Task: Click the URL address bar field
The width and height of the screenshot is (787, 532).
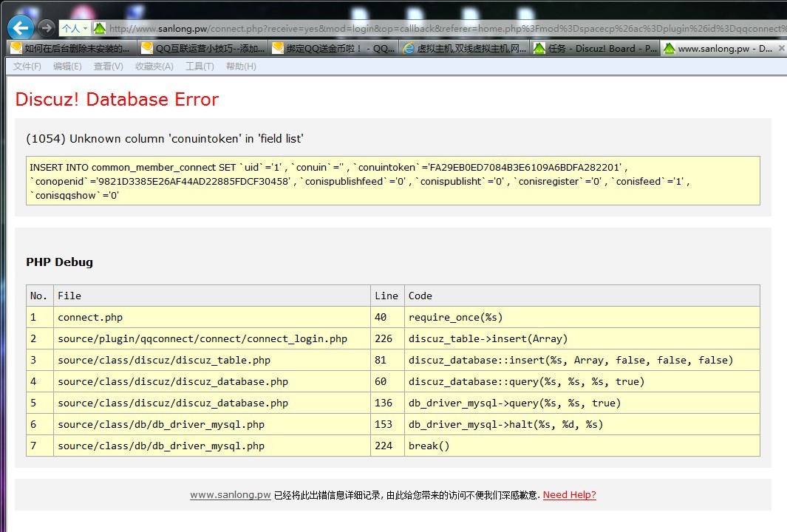Action: tap(443, 29)
